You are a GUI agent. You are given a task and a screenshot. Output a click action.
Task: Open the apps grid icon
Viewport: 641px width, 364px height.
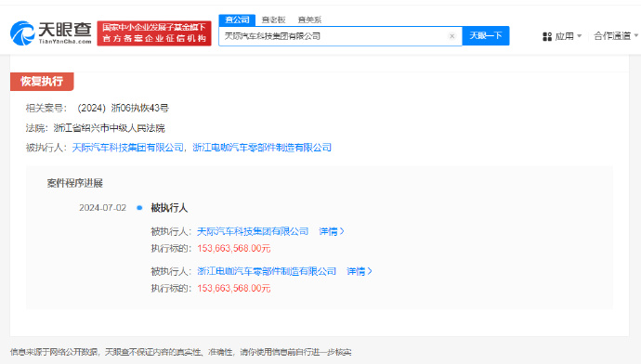pyautogui.click(x=547, y=37)
